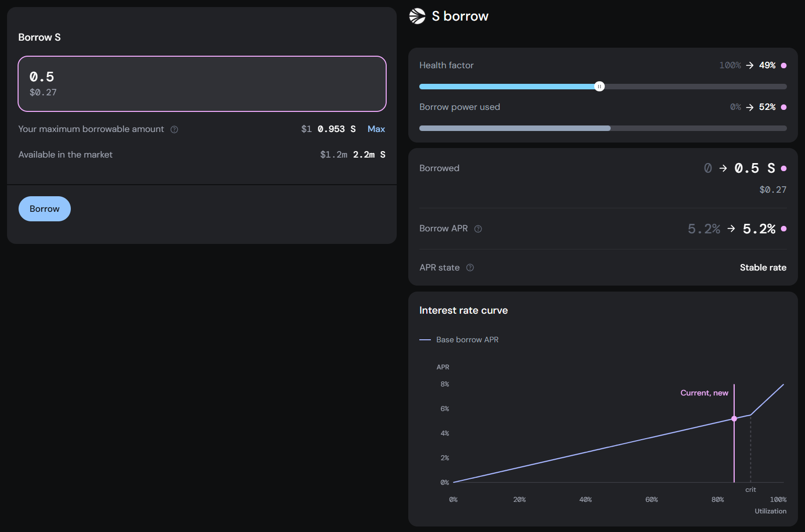Click the Base borrow APR legend entry
The width and height of the screenshot is (805, 532).
(459, 340)
